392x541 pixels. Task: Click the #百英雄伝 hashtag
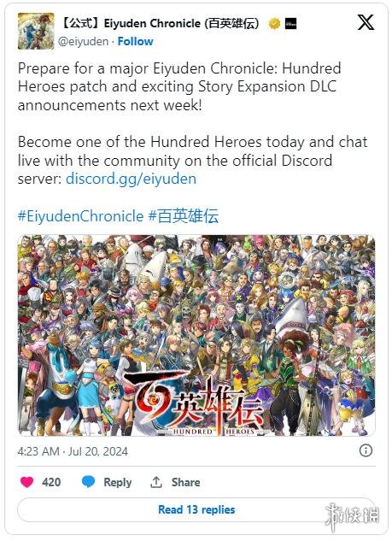[184, 216]
